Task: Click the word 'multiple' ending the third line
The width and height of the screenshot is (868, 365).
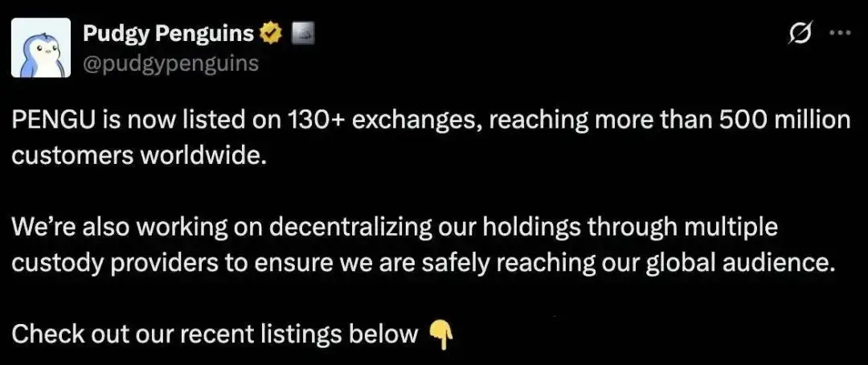Action: click(735, 228)
